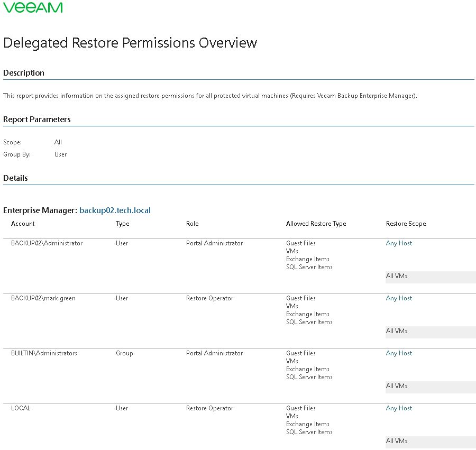The image size is (476, 450).
Task: Select the BACKUP02\Administrator account cell
Action: (47, 243)
